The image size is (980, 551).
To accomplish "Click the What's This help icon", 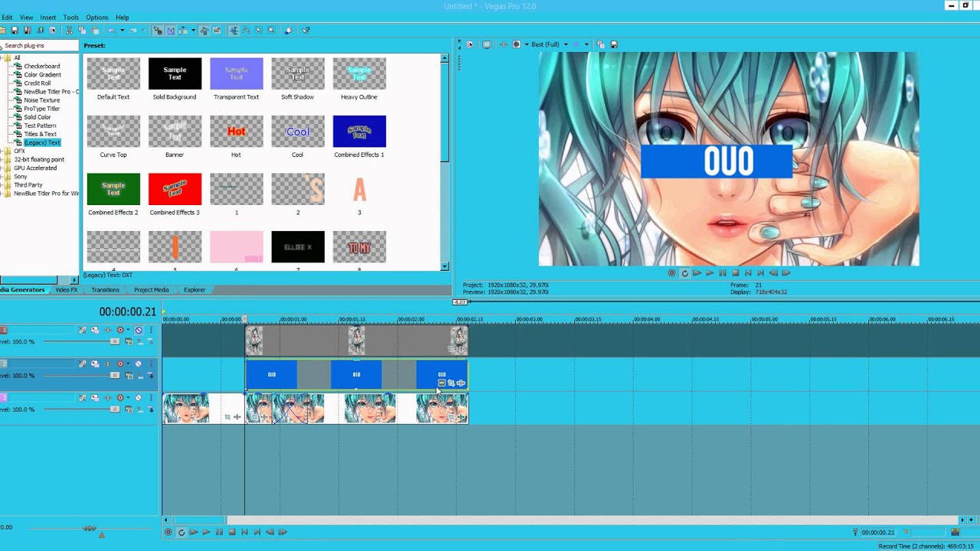I will coord(305,31).
